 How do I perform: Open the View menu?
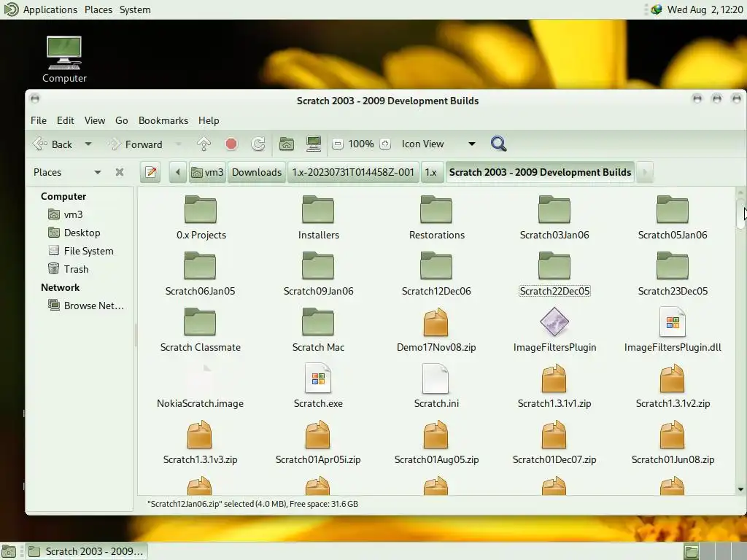[x=95, y=120]
